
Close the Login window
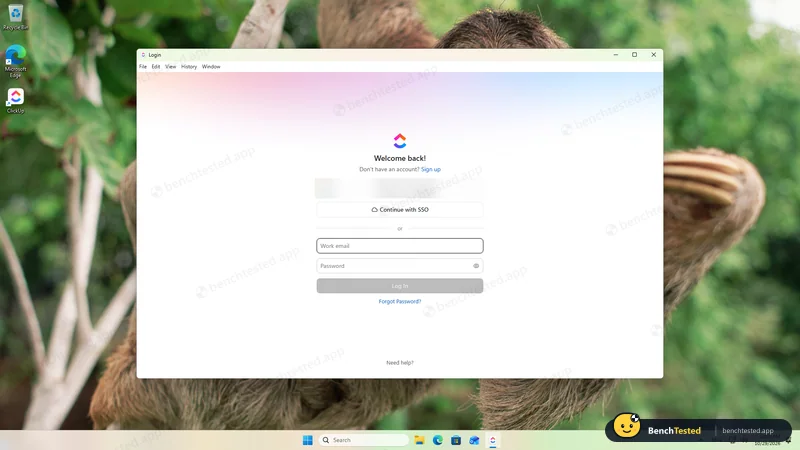pos(654,55)
